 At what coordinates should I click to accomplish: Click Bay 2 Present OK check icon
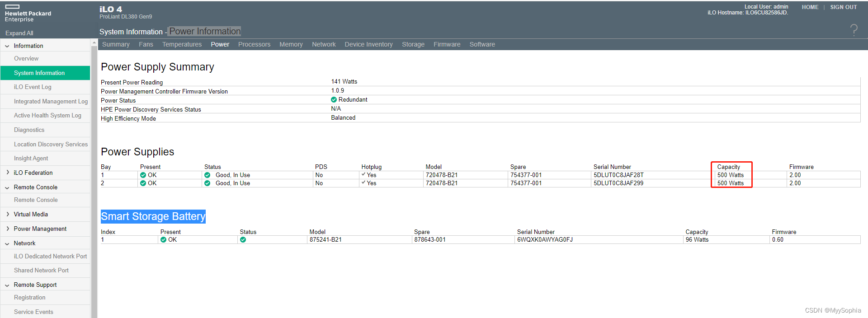click(143, 183)
